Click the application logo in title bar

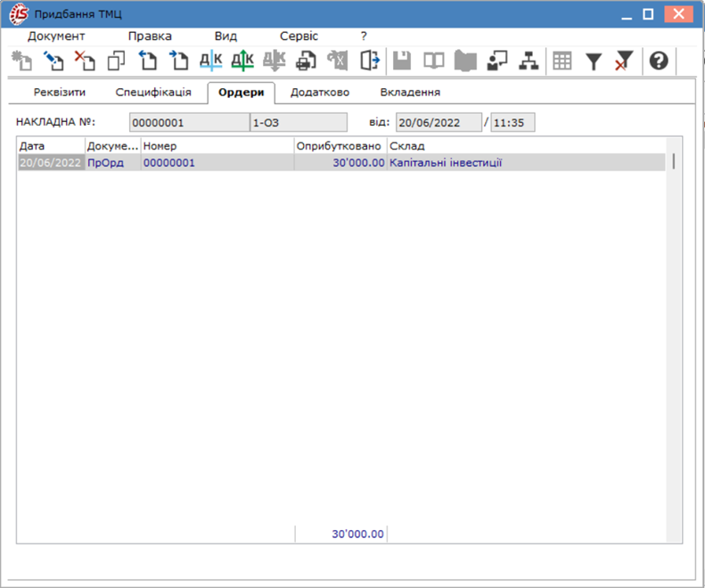click(19, 14)
